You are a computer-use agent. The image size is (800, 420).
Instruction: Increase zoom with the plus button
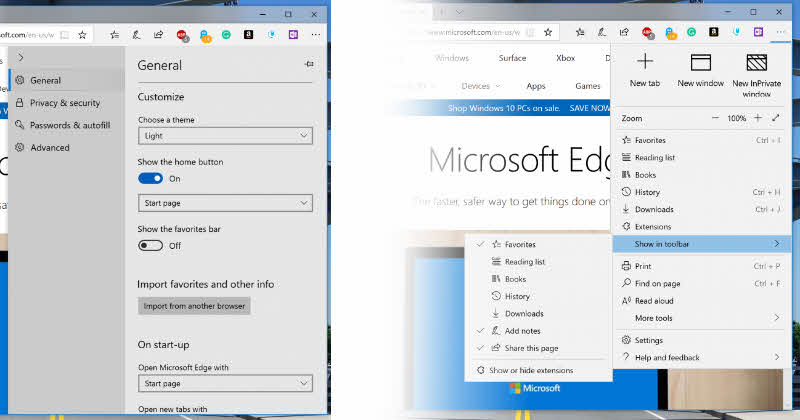click(x=758, y=118)
